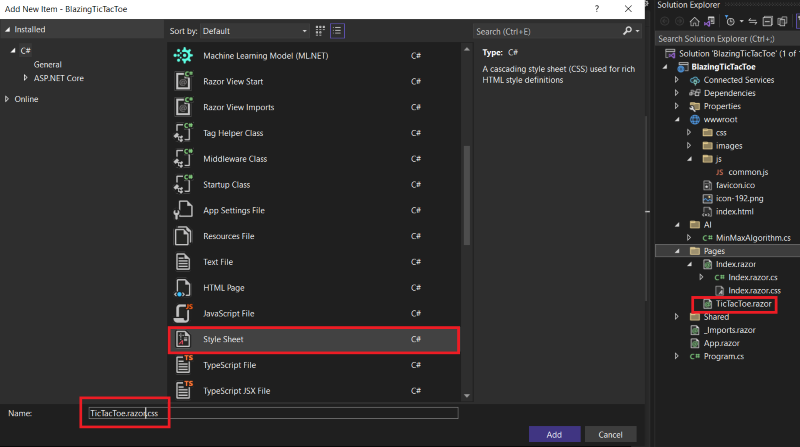Expand the Shared folder
Viewport: 800px width, 447px height.
coord(677,317)
